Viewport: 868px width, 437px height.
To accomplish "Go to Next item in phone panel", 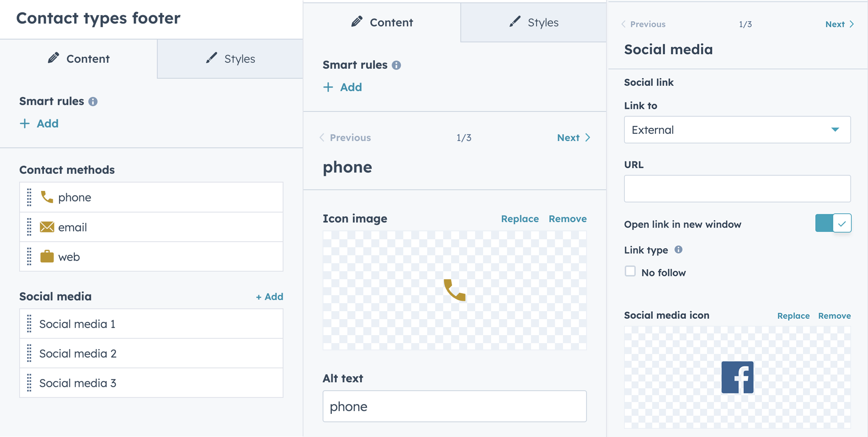I will tap(573, 138).
